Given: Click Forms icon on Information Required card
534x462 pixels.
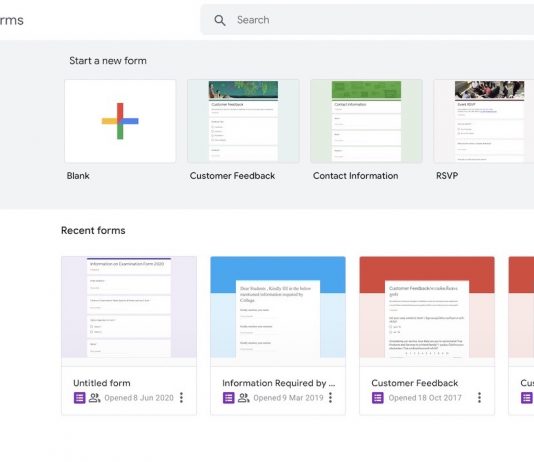Looking at the screenshot, I should click(x=229, y=398).
